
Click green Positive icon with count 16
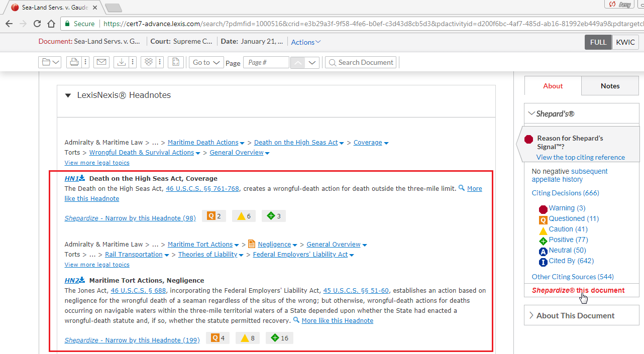(x=275, y=338)
